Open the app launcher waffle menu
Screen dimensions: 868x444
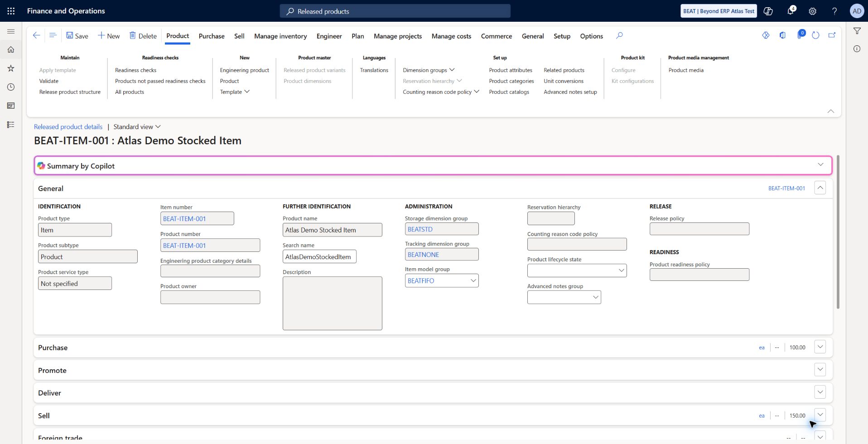[x=11, y=11]
